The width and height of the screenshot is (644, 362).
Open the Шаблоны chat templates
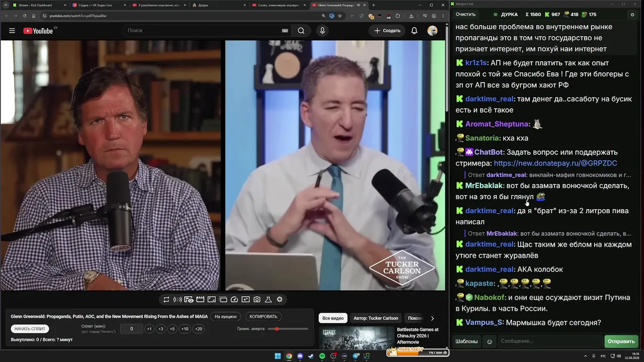(x=466, y=341)
